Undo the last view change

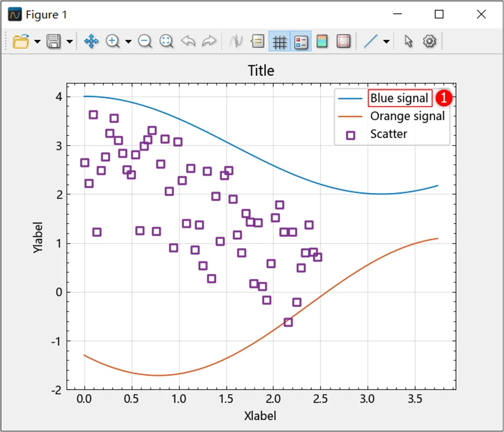click(x=188, y=41)
